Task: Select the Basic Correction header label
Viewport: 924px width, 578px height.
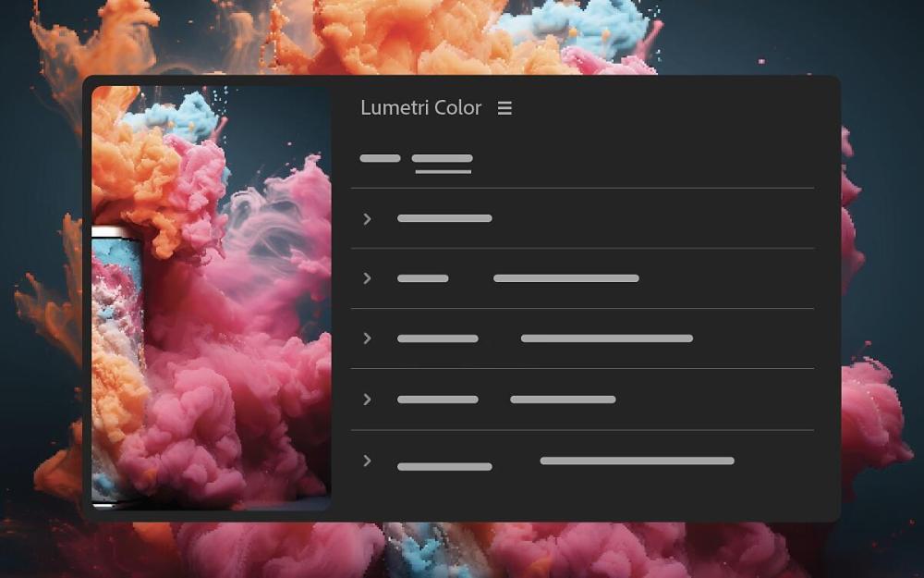Action: [x=444, y=218]
